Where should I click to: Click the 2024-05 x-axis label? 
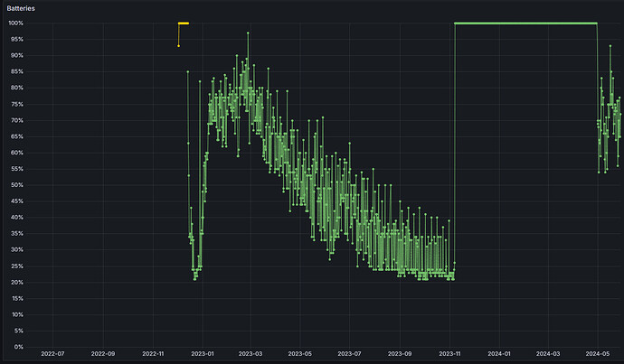pyautogui.click(x=598, y=354)
